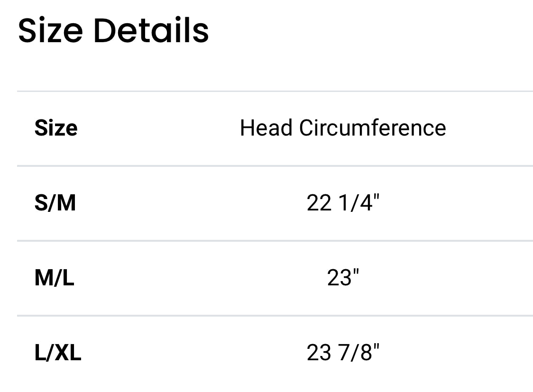Click the 22 1/4" measurement value
This screenshot has width=533, height=392.
pyautogui.click(x=343, y=203)
